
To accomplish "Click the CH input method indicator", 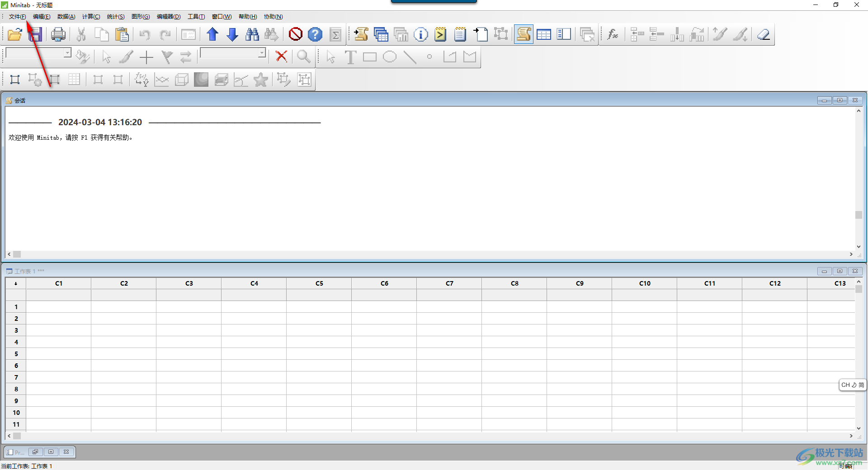I will (853, 385).
